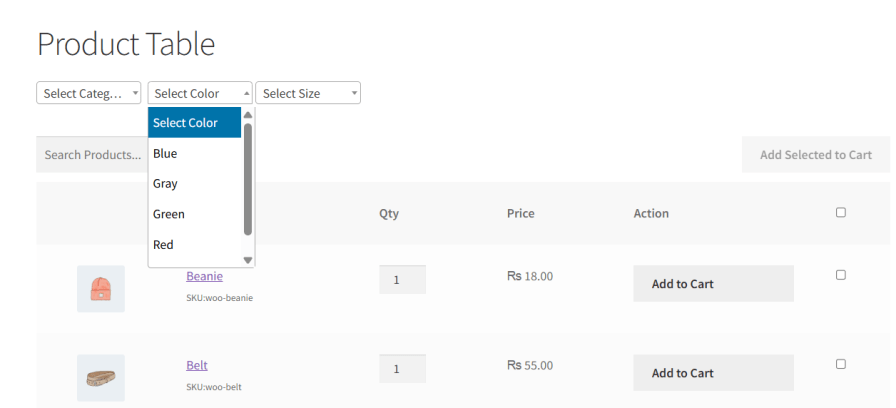Click the Belt product thumbnail image
This screenshot has width=896, height=408.
pyautogui.click(x=101, y=378)
